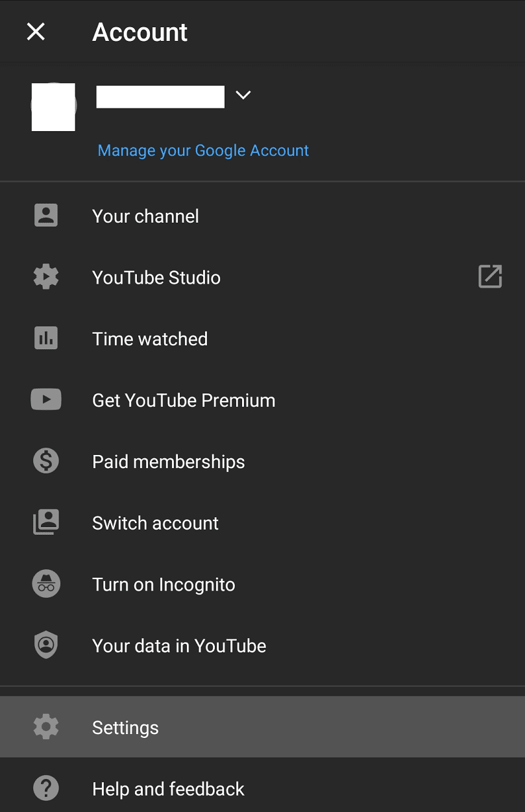Select Turn on Incognito option
Screen dimensions: 525x812
click(262, 584)
